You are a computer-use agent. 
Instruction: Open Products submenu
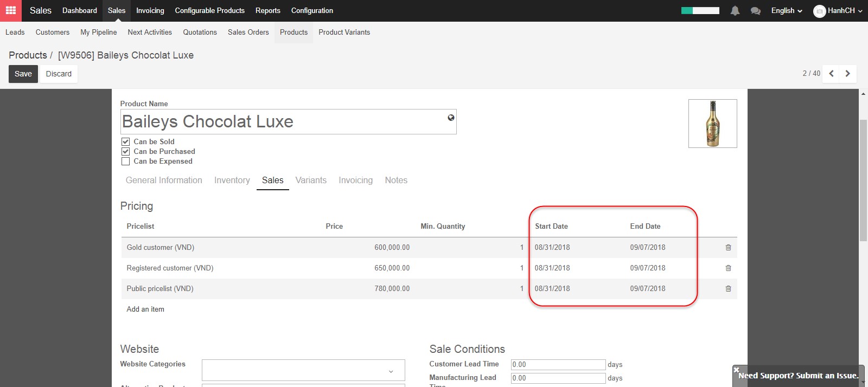[x=294, y=33]
